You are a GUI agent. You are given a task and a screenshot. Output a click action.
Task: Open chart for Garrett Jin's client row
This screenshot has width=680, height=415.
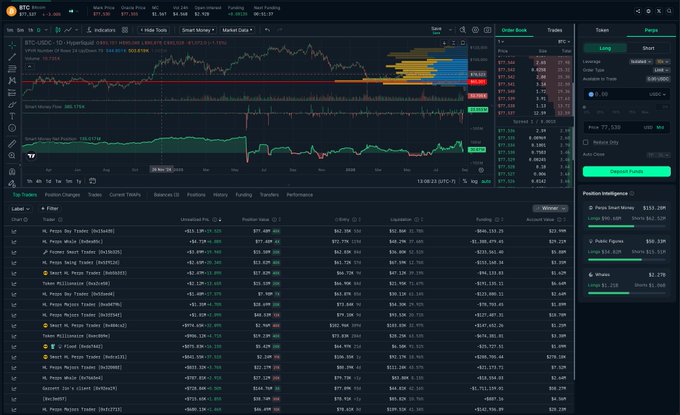[x=14, y=389]
